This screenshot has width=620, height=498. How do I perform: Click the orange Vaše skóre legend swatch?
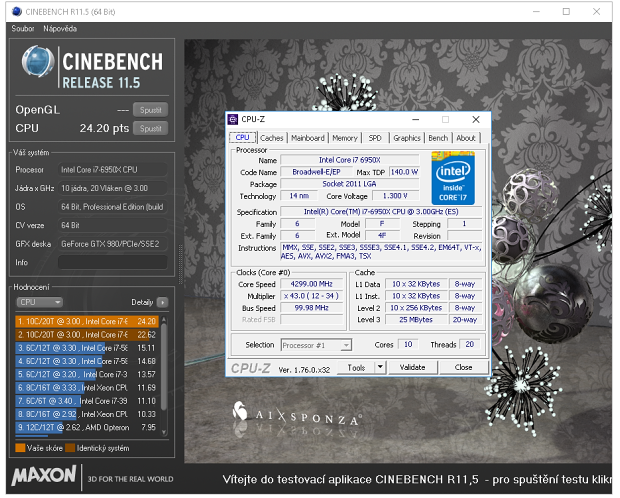point(20,448)
